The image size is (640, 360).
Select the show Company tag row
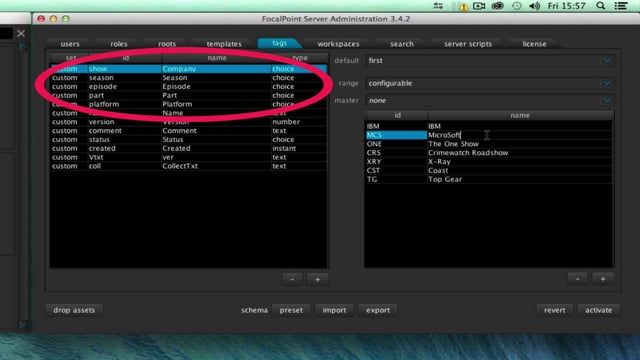pos(188,69)
